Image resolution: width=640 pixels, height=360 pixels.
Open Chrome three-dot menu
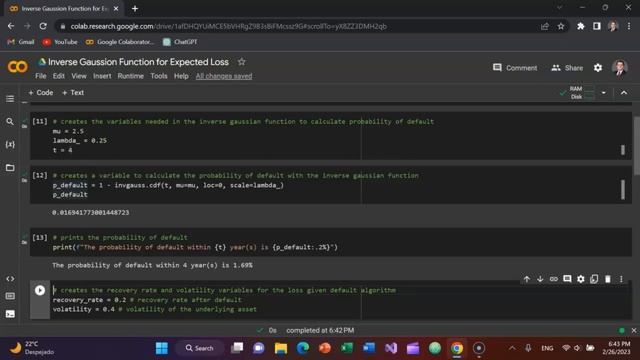pos(629,26)
